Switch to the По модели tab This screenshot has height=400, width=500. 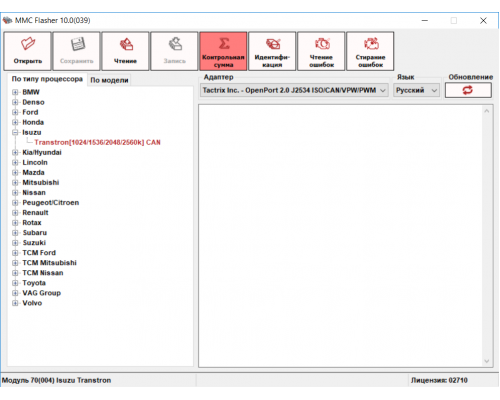109,80
